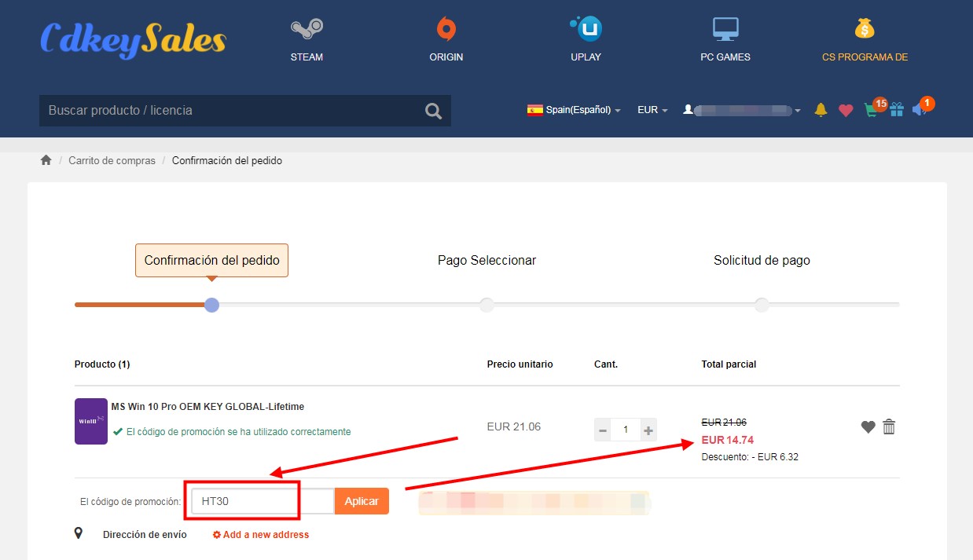Image resolution: width=973 pixels, height=560 pixels.
Task: Decrease quantity with minus button
Action: click(603, 430)
